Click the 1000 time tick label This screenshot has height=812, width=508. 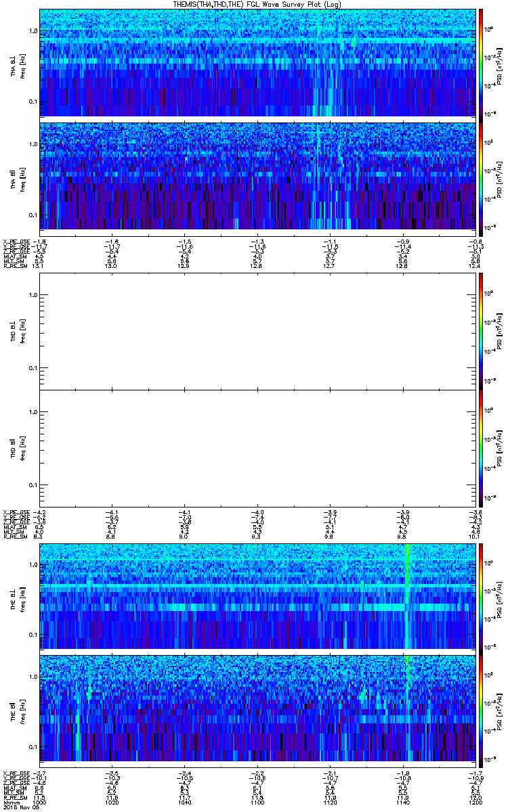coord(39,803)
